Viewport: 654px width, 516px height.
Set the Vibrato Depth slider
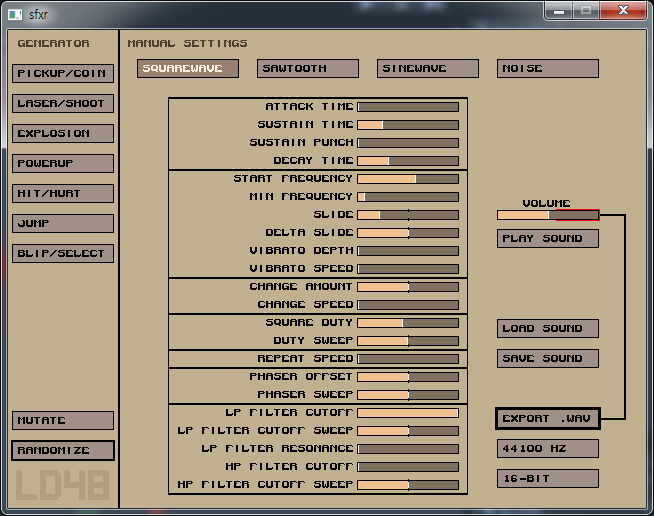[x=408, y=251]
